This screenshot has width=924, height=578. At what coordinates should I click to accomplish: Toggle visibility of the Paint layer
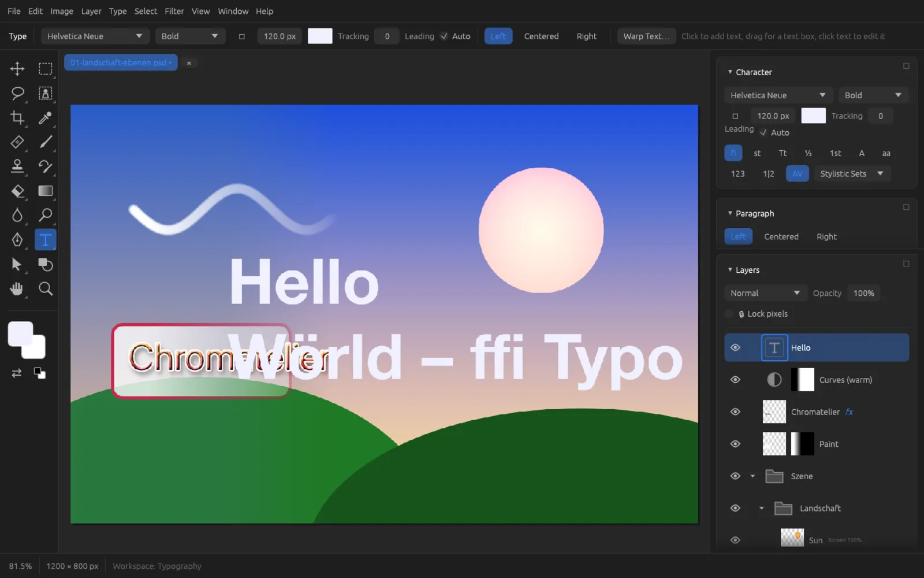tap(735, 444)
